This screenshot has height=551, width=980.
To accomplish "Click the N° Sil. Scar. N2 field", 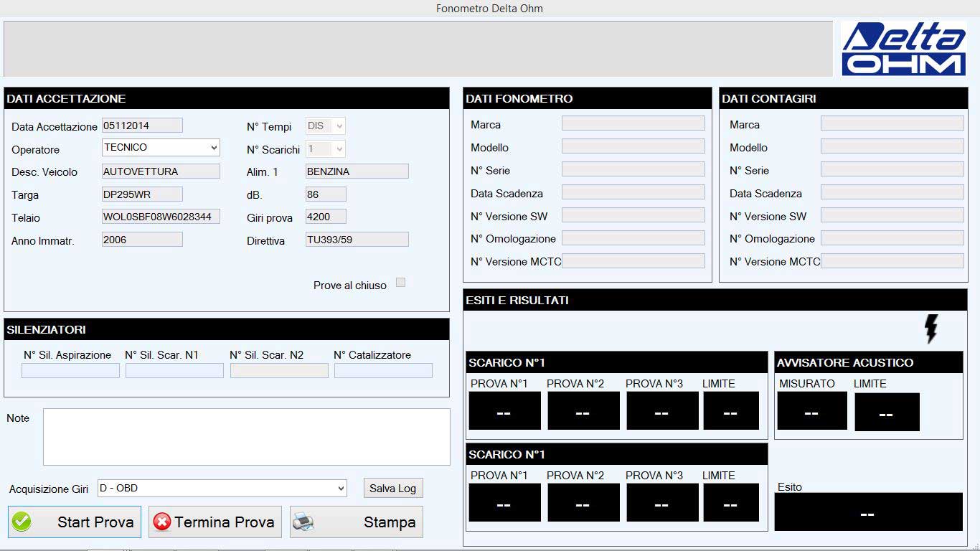I will point(279,371).
